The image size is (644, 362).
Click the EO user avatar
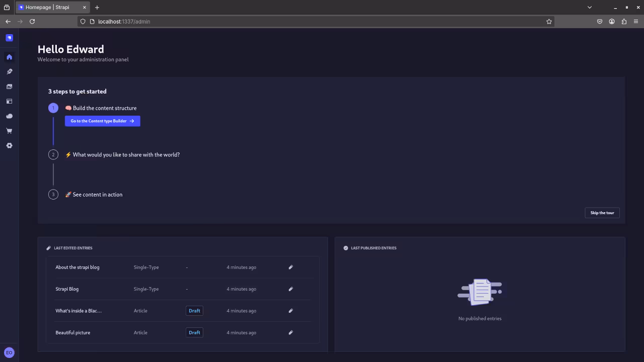coord(9,352)
